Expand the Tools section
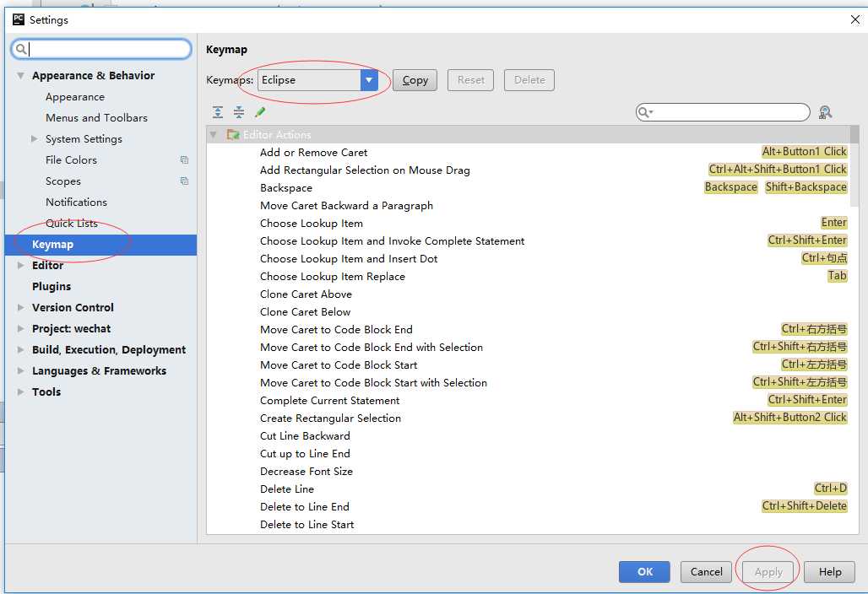The width and height of the screenshot is (868, 594). 20,391
